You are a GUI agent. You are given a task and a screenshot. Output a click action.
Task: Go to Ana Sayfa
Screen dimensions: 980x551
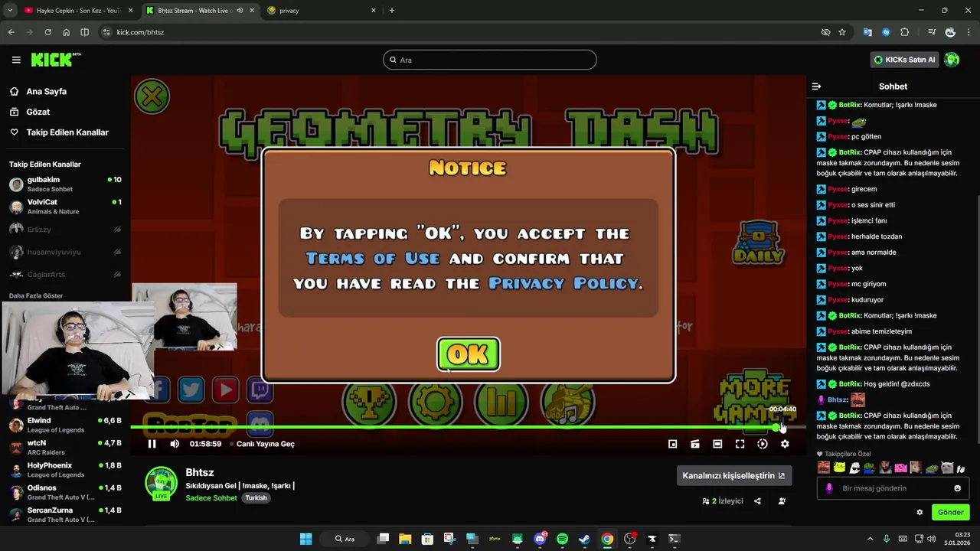[47, 91]
